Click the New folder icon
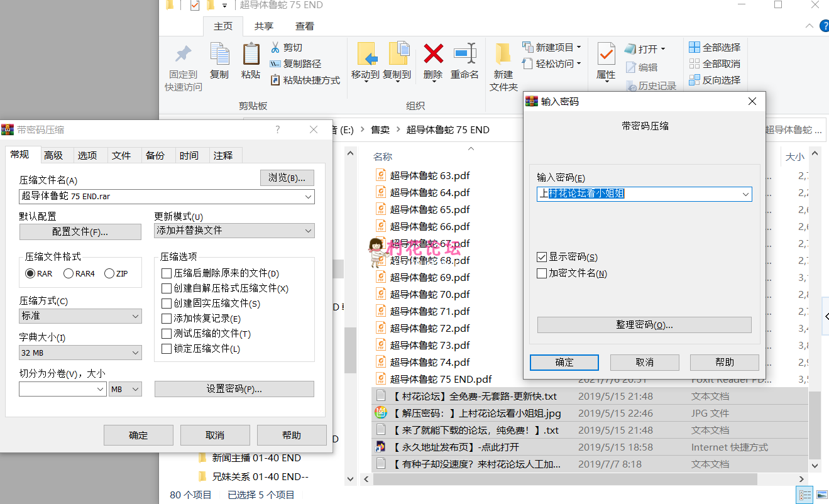The width and height of the screenshot is (829, 504). tap(503, 54)
